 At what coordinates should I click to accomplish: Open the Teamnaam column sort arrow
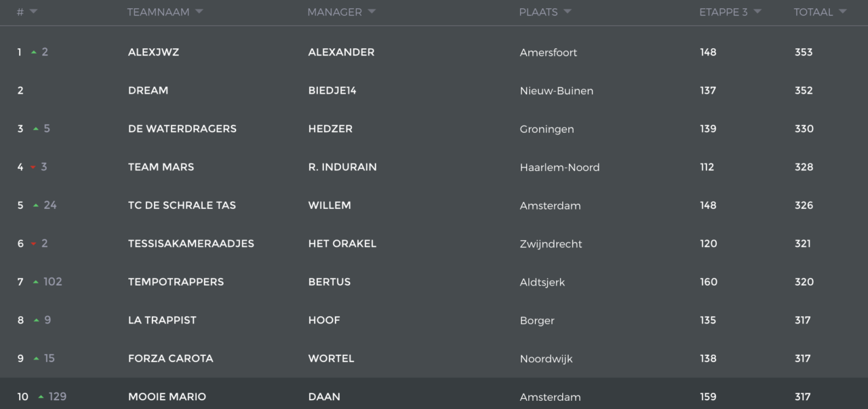click(199, 12)
